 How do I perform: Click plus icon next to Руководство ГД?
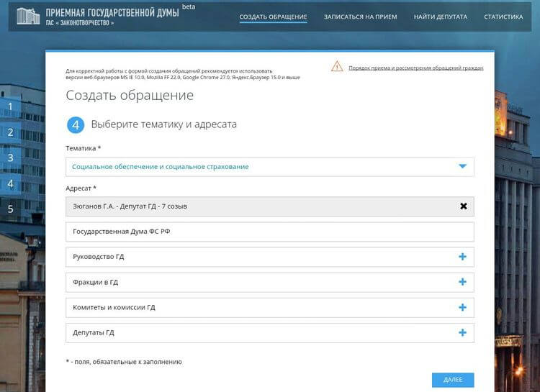coord(462,257)
